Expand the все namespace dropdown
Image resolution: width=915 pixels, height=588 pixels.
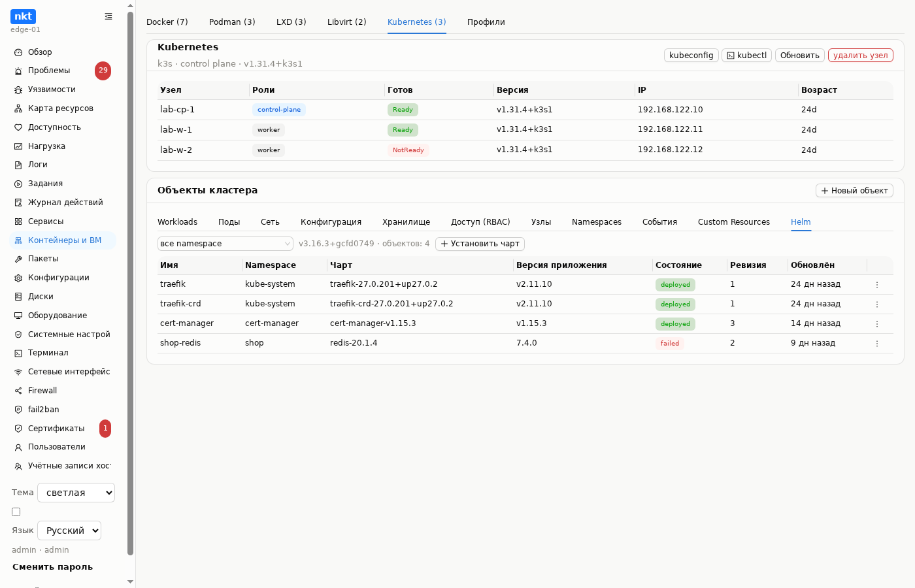point(225,244)
